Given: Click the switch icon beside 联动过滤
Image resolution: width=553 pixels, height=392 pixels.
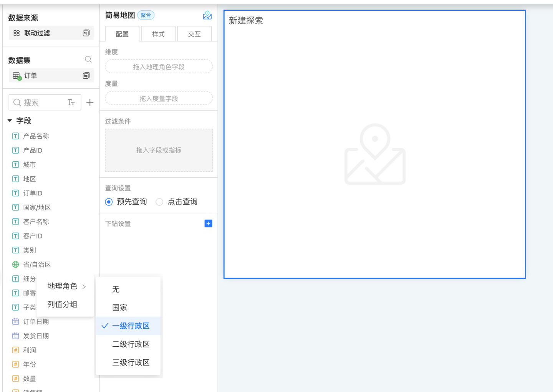Looking at the screenshot, I should [x=86, y=33].
